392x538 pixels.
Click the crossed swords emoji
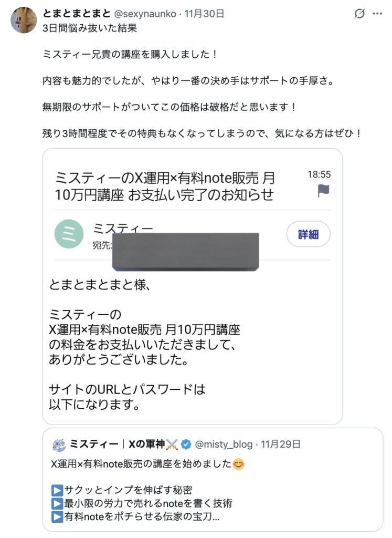(x=172, y=445)
